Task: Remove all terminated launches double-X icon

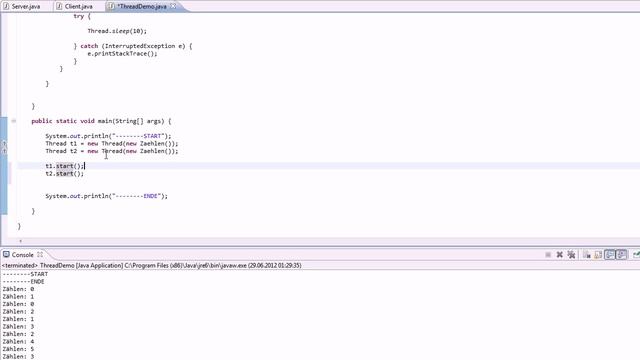Action: tap(571, 255)
